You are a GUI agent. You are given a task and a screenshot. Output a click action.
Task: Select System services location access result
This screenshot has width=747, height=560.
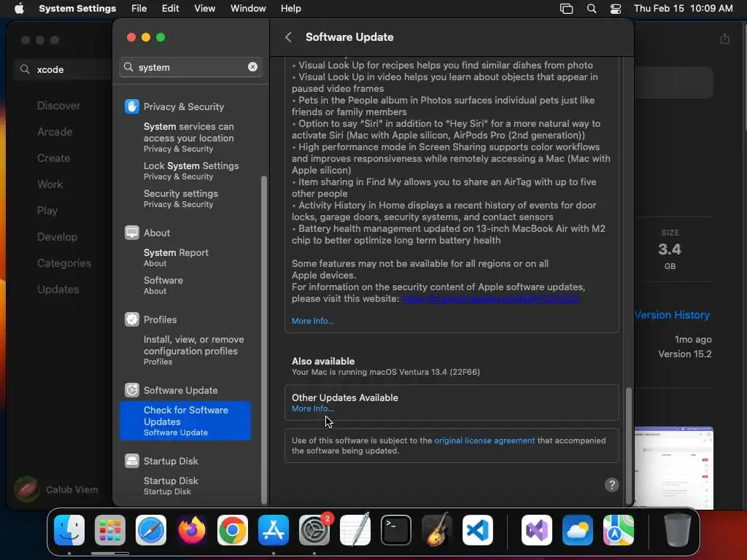click(189, 137)
